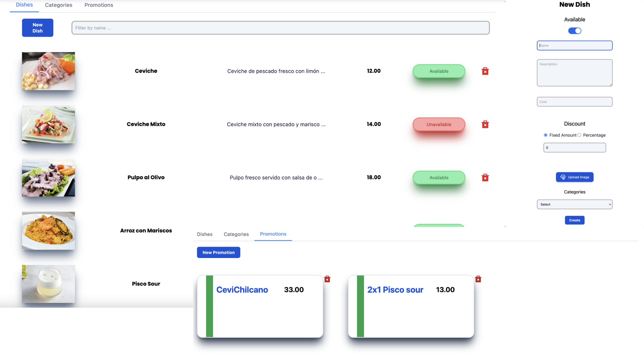Click the Name input field
Image resolution: width=644 pixels, height=361 pixels.
pos(575,45)
